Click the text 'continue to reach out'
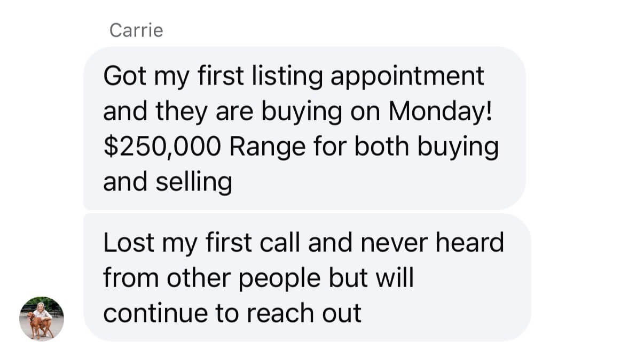This screenshot has width=644, height=356. tap(232, 313)
